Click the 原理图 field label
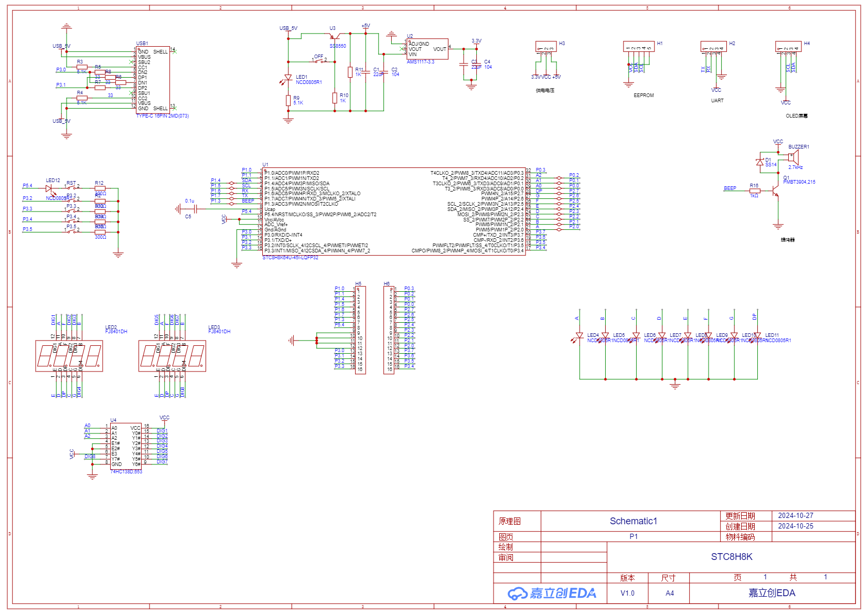This screenshot has height=614, width=868. tap(509, 521)
